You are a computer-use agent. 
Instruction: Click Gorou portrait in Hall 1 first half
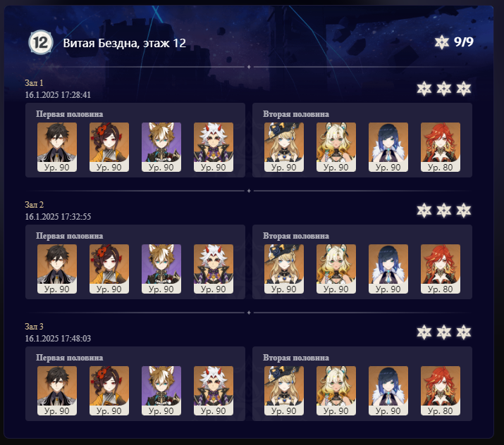coord(161,147)
